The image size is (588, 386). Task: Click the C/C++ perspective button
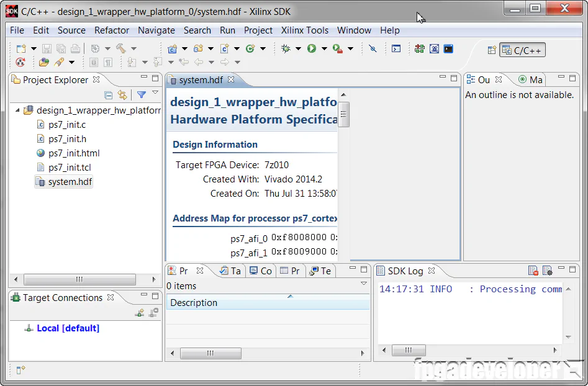522,50
